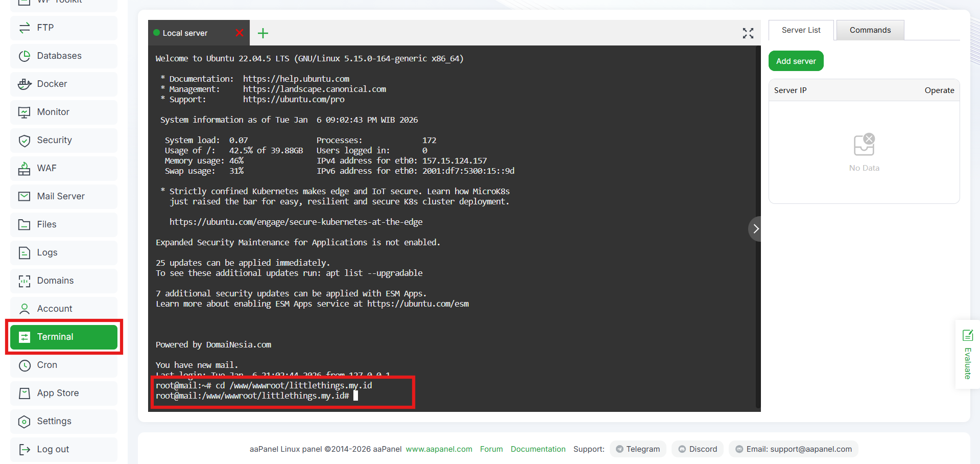Viewport: 980px width, 464px height.
Task: Open the FTP menu item
Action: [x=64, y=28]
